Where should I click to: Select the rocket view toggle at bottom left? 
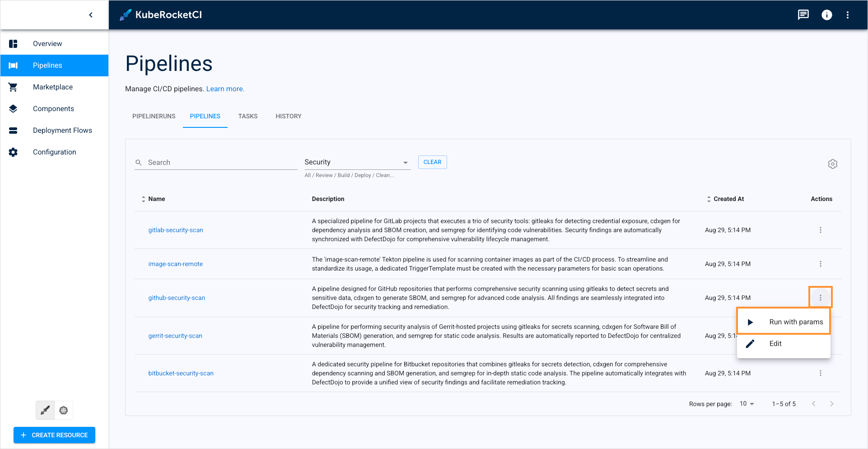[x=45, y=410]
